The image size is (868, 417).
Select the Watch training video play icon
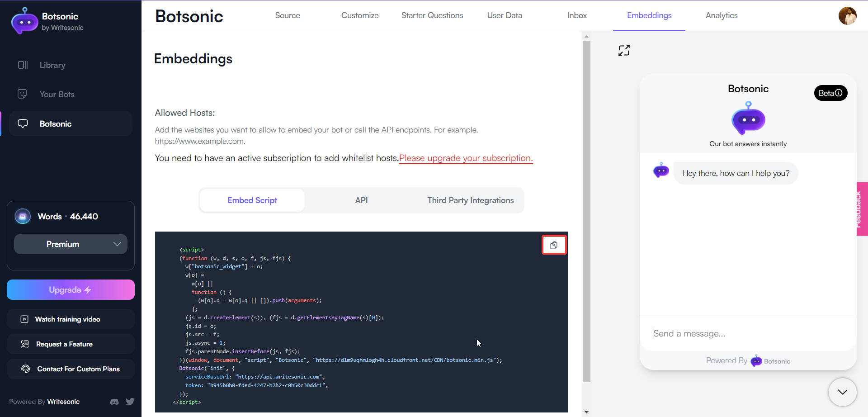pyautogui.click(x=24, y=319)
